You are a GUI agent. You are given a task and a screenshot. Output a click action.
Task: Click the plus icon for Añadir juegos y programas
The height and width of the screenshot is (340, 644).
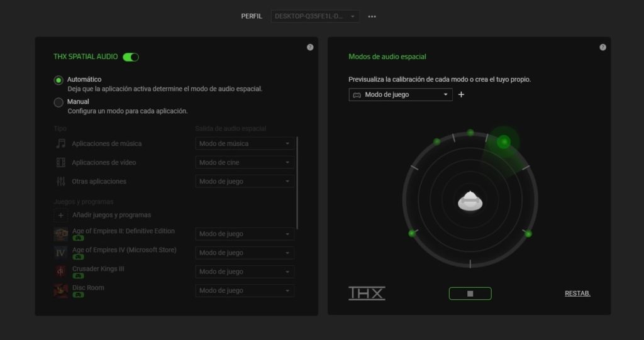[61, 215]
